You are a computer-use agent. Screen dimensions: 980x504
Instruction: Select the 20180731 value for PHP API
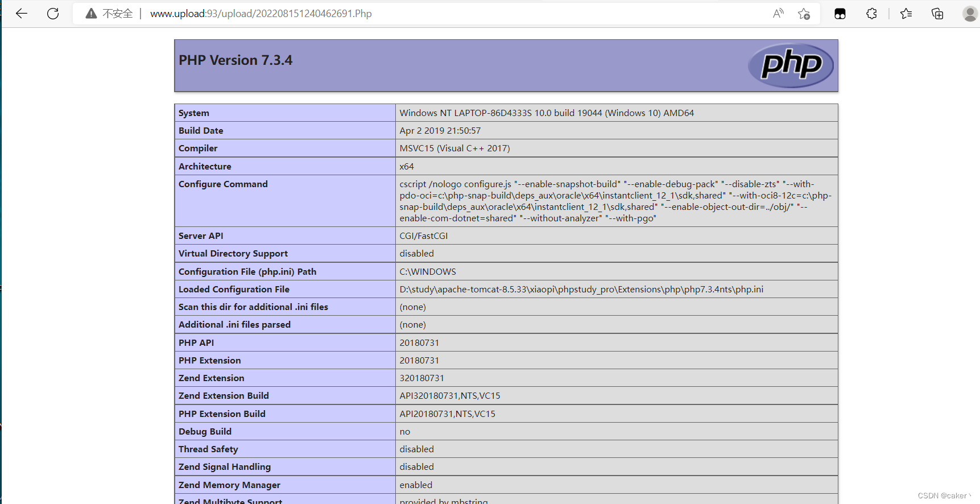click(419, 343)
